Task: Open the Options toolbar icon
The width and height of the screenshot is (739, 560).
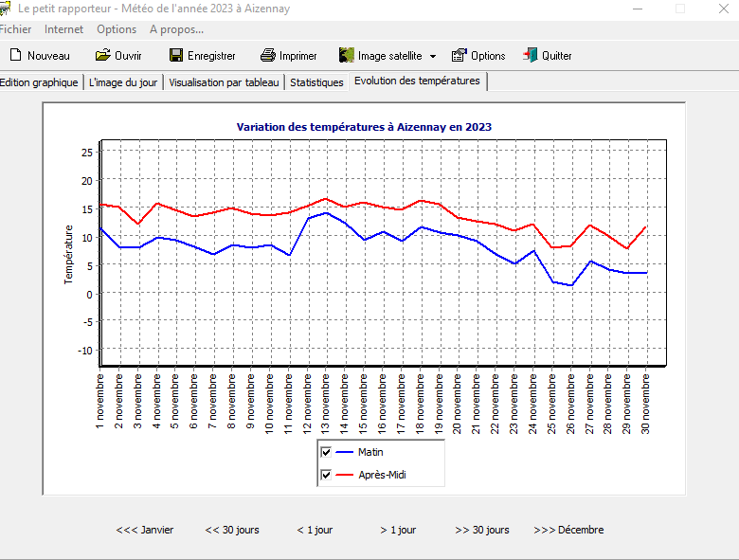Action: click(460, 55)
